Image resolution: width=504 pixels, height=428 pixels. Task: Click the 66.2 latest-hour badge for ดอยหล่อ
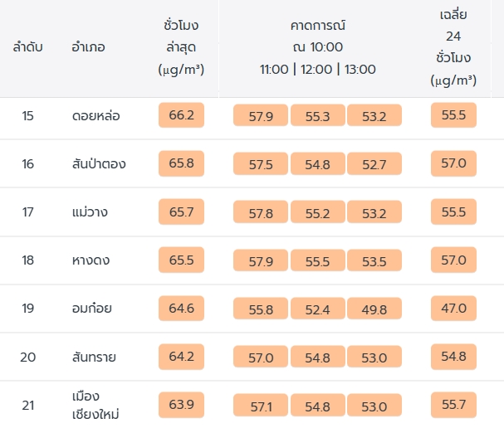[181, 115]
